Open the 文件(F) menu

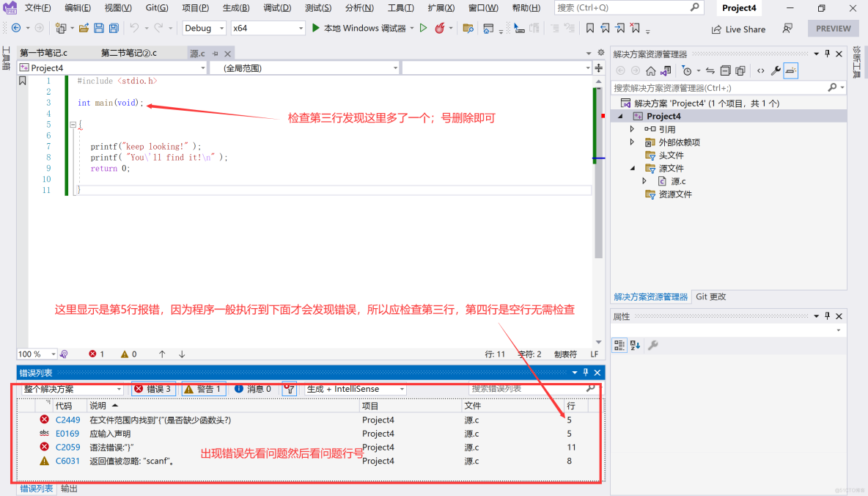(x=37, y=8)
